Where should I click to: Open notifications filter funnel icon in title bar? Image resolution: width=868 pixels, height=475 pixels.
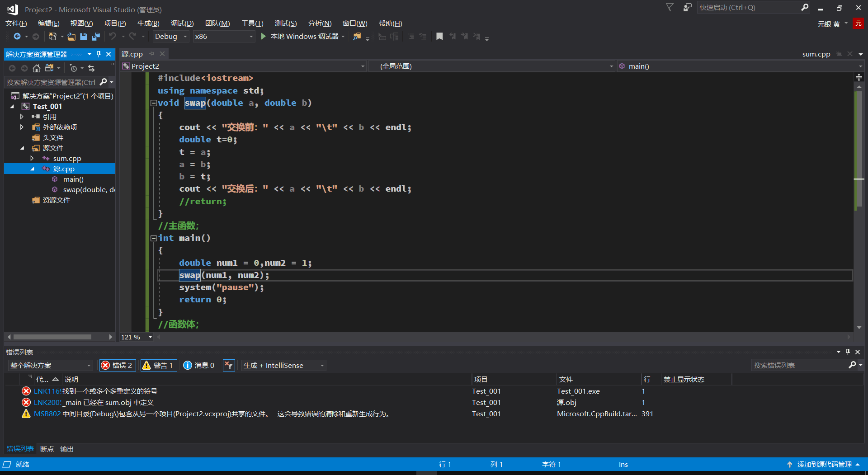[670, 7]
